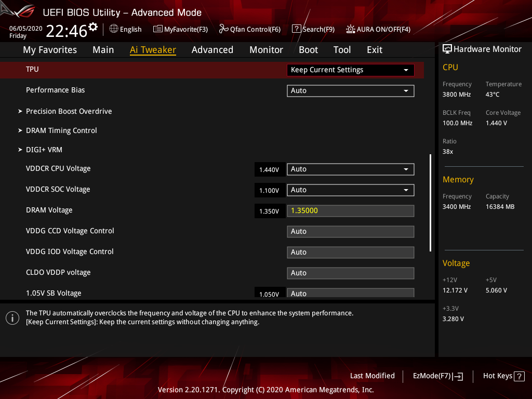Click VDDG CCD Voltage Control field
Screen dimensions: 532x399
351,232
